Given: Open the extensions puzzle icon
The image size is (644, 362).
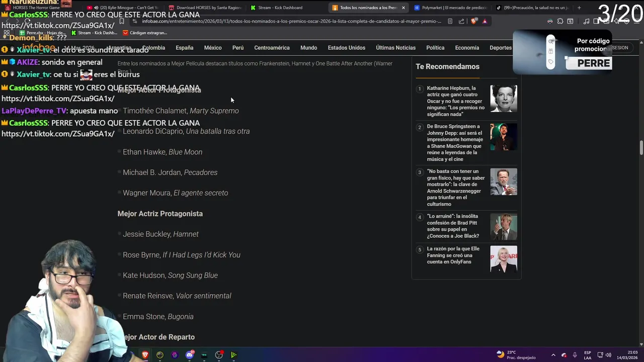Looking at the screenshot, I should click(560, 21).
